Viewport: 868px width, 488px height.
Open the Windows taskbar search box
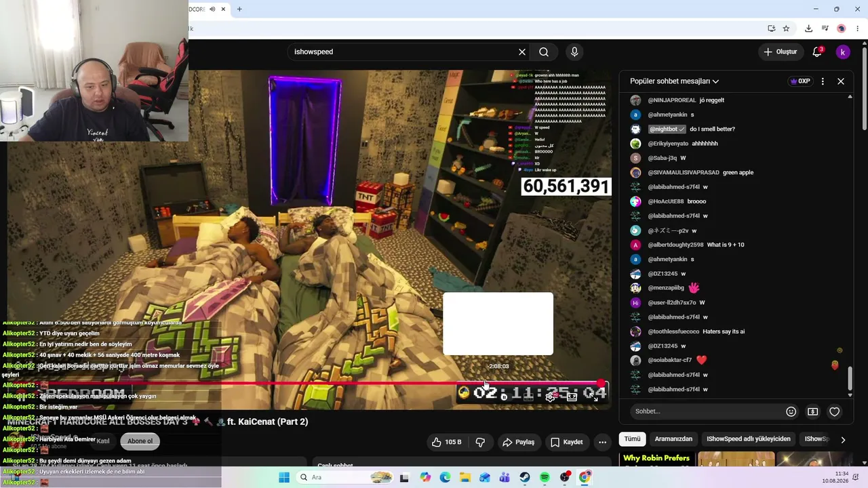344,478
